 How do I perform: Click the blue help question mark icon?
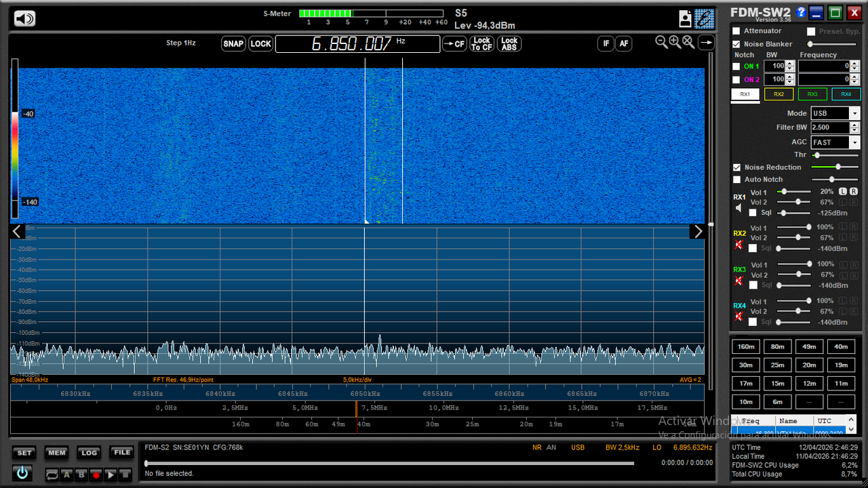[801, 12]
